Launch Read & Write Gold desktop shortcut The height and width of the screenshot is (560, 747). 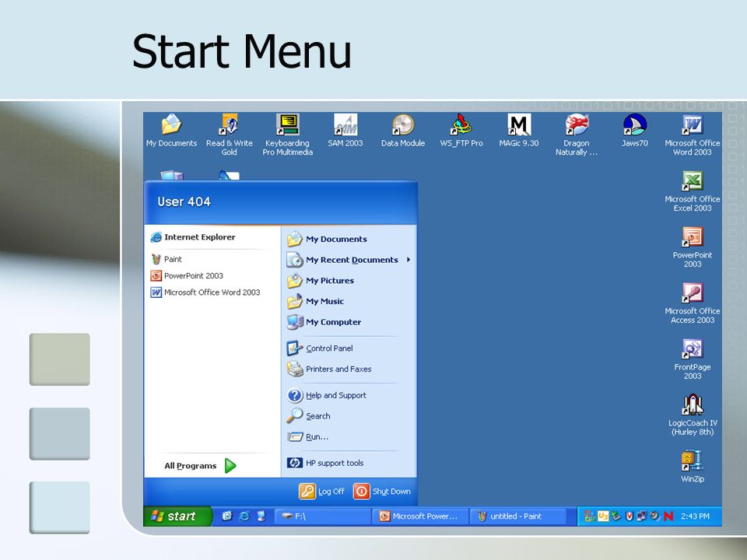pyautogui.click(x=229, y=135)
